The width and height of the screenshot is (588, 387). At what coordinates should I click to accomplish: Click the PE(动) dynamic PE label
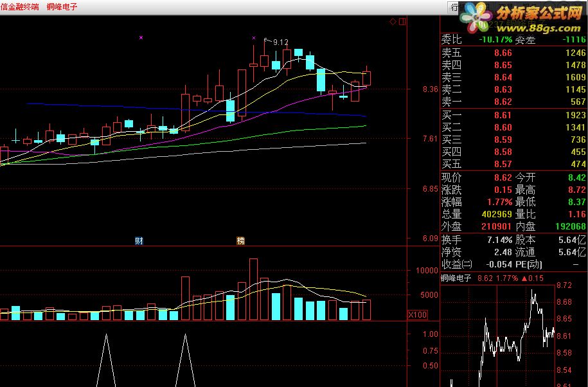tap(529, 264)
